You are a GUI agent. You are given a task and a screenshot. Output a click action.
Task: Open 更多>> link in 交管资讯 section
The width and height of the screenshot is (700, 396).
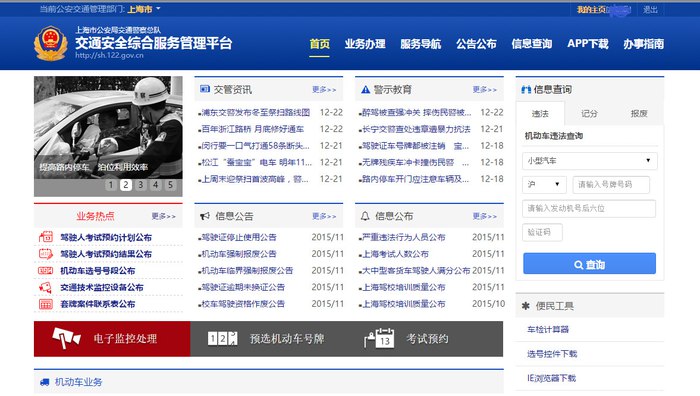(324, 90)
